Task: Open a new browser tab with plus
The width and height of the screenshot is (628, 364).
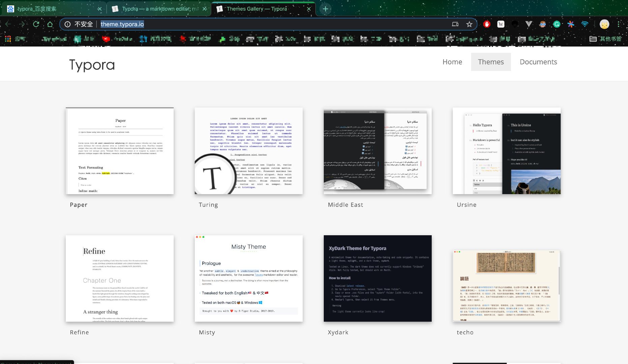Action: point(325,9)
